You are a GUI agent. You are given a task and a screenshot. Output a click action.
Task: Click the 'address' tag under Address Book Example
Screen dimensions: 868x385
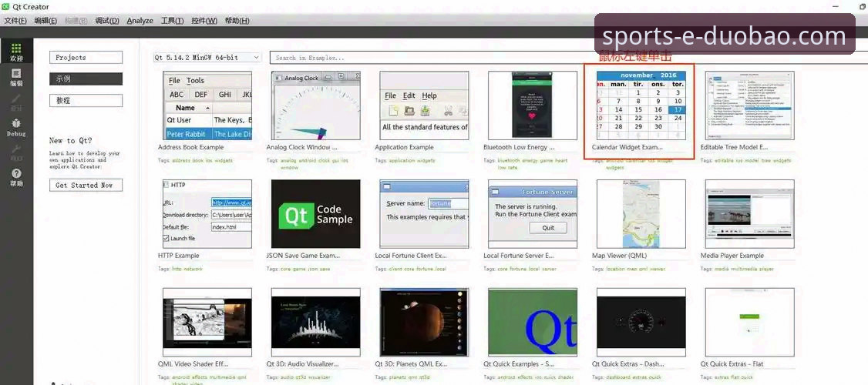point(182,160)
